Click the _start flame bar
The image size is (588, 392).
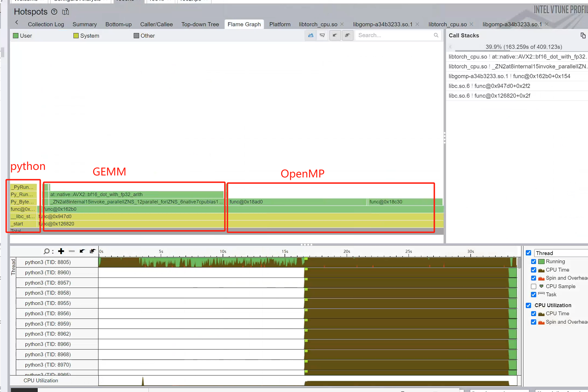point(23,224)
